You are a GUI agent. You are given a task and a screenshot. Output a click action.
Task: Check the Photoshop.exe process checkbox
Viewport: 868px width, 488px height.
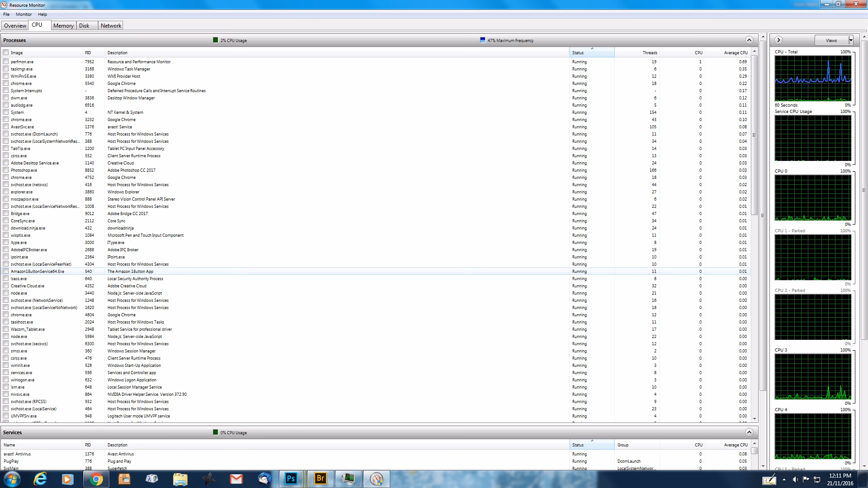pyautogui.click(x=6, y=170)
